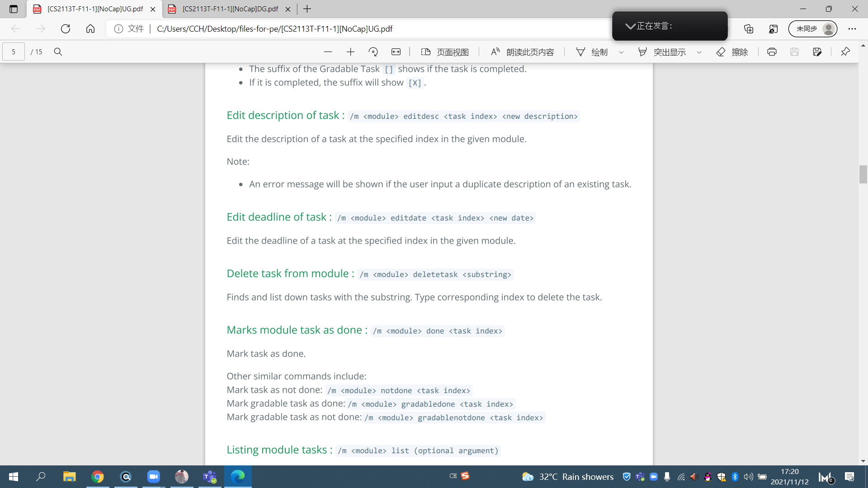868x488 pixels.
Task: Click the not synced profile button
Action: pyautogui.click(x=812, y=29)
